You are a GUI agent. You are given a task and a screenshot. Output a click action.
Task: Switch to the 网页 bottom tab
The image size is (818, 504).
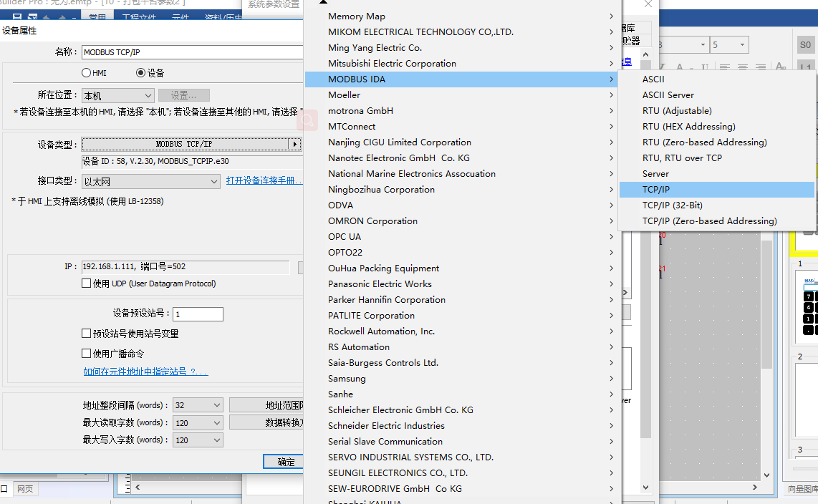coord(24,489)
